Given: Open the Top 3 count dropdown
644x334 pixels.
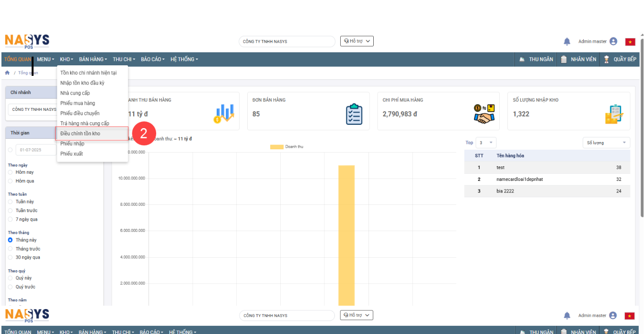Looking at the screenshot, I should [486, 143].
